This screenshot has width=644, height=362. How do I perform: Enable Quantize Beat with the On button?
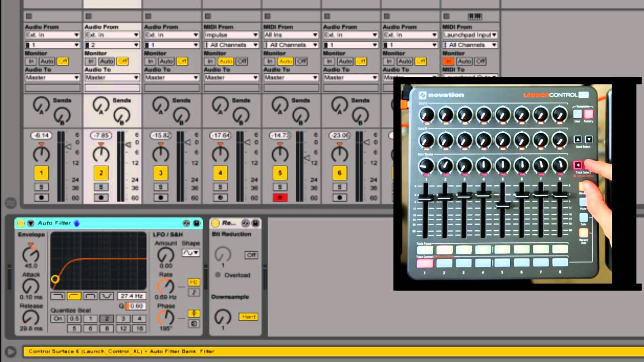click(x=57, y=319)
